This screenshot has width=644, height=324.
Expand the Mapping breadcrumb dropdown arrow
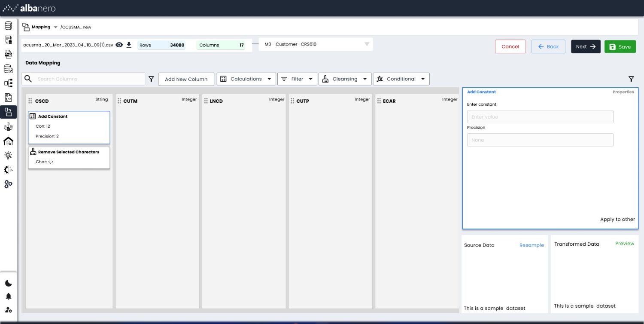pyautogui.click(x=55, y=27)
